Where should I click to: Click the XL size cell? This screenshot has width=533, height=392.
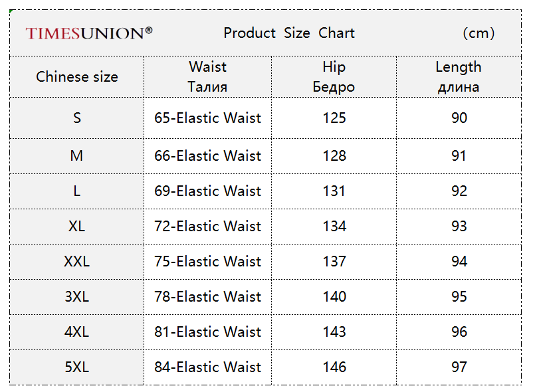coord(77,227)
